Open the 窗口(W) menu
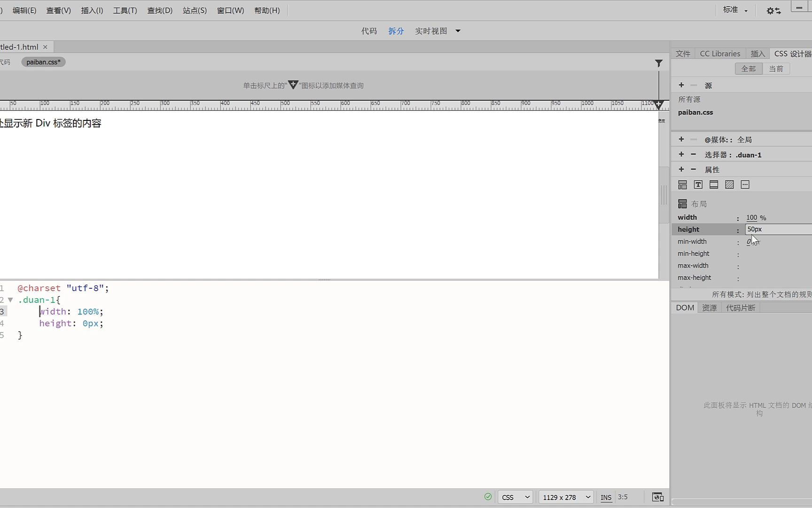 (x=230, y=10)
